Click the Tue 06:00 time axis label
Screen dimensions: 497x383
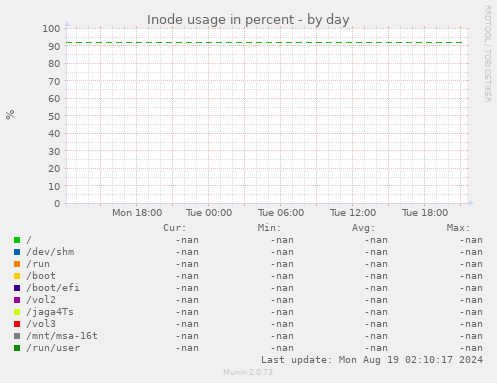pyautogui.click(x=281, y=213)
